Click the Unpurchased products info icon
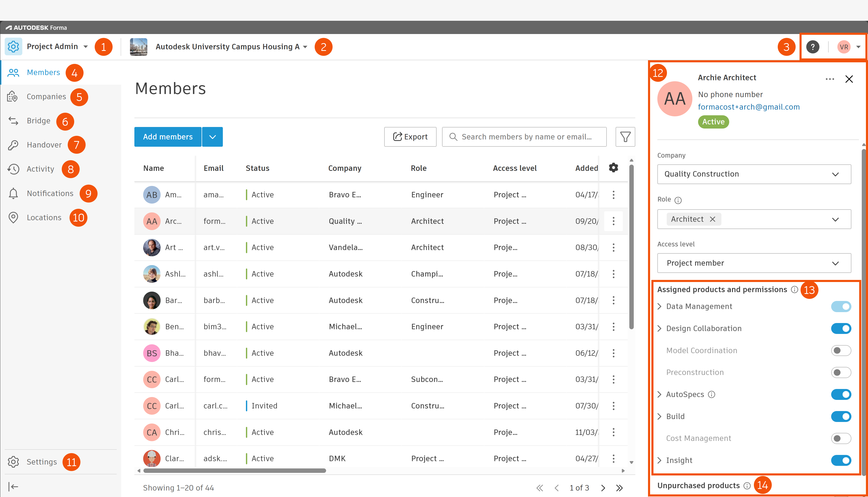This screenshot has height=497, width=868. [747, 486]
